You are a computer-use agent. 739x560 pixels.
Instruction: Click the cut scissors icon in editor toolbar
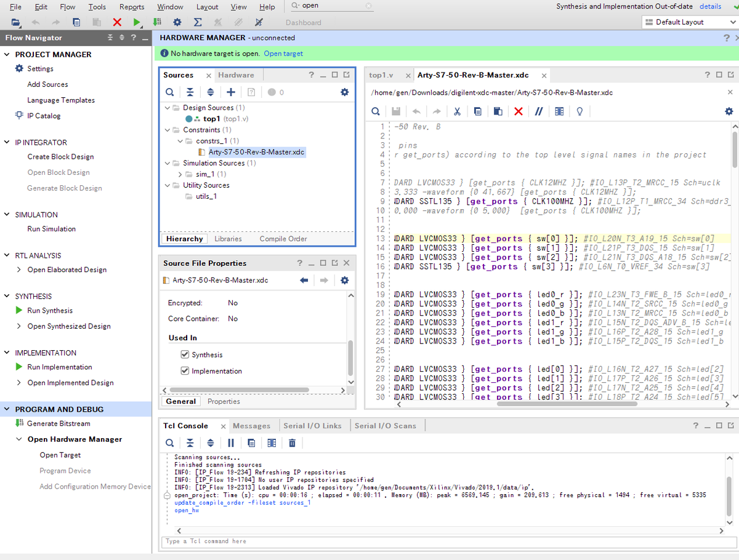457,111
